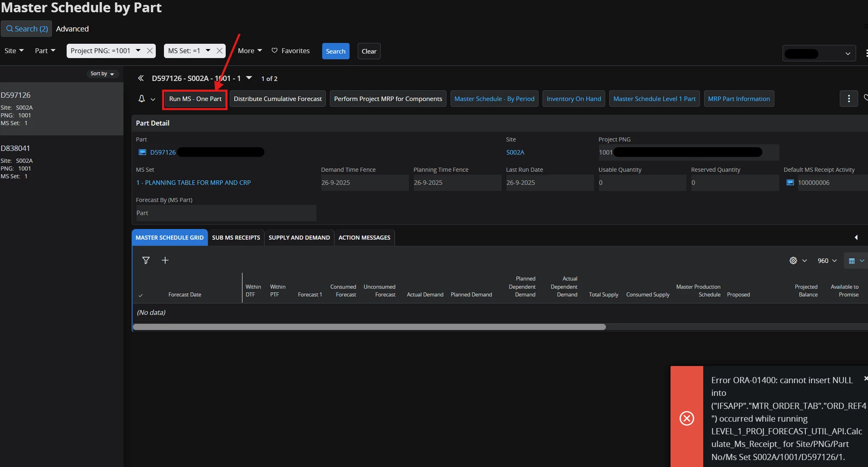Click the error icon in red notification

(686, 418)
